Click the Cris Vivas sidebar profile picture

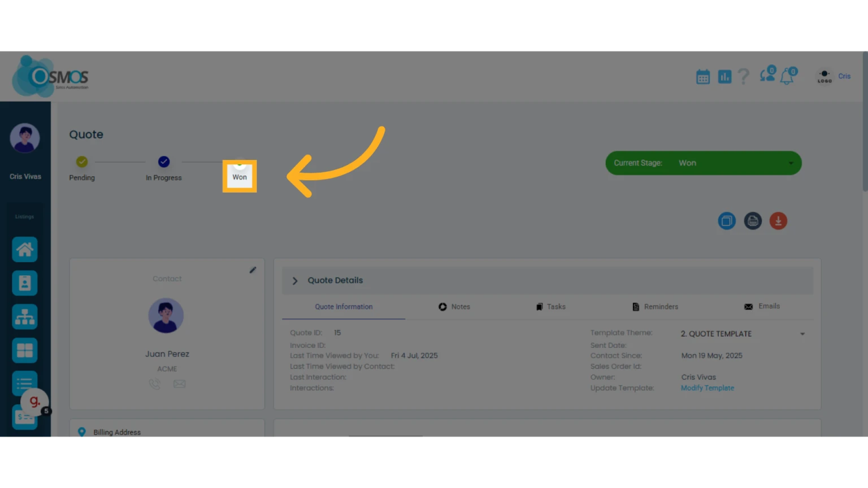point(25,138)
